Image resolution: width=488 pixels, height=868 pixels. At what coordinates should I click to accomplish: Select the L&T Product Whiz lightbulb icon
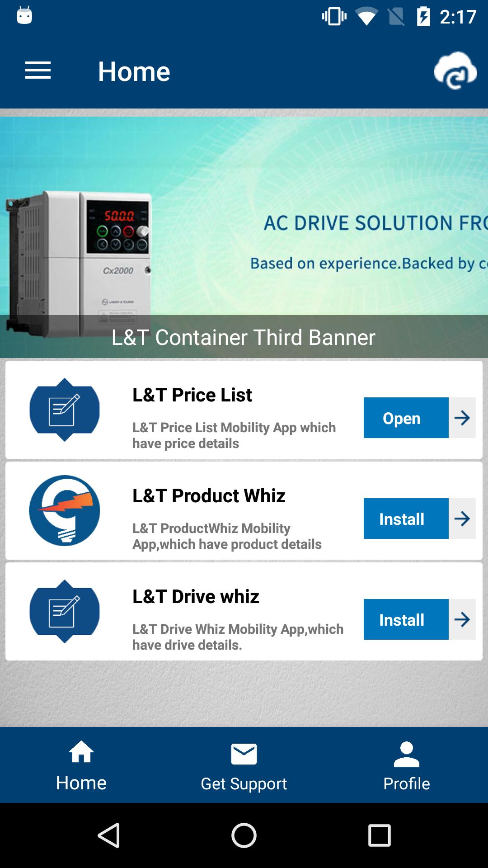pos(65,510)
